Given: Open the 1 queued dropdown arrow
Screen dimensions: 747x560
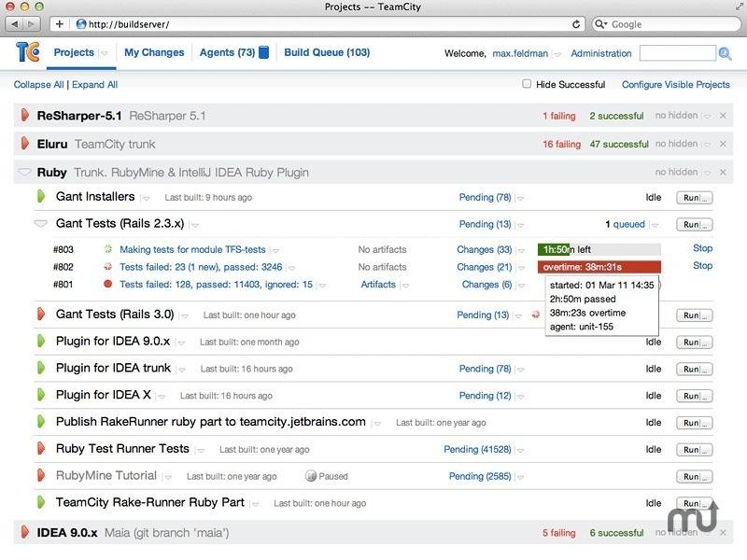Looking at the screenshot, I should click(x=655, y=224).
